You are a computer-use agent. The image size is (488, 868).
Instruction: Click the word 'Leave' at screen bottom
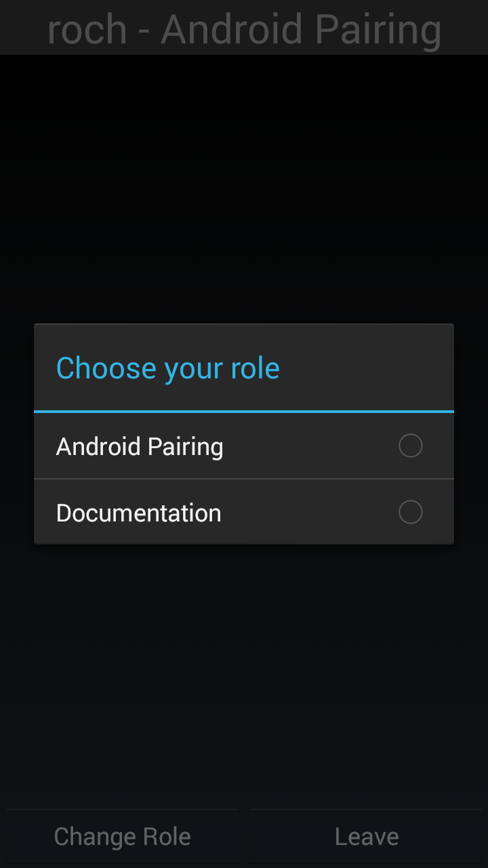tap(367, 837)
